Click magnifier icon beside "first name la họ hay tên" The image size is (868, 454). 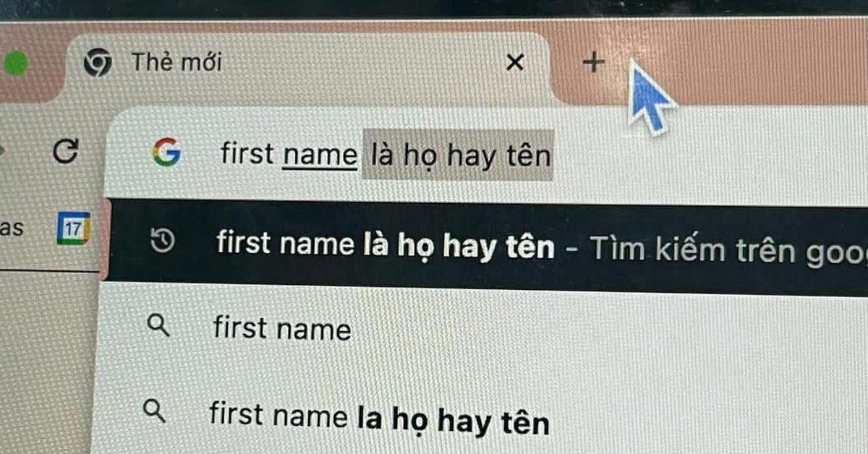click(x=154, y=411)
